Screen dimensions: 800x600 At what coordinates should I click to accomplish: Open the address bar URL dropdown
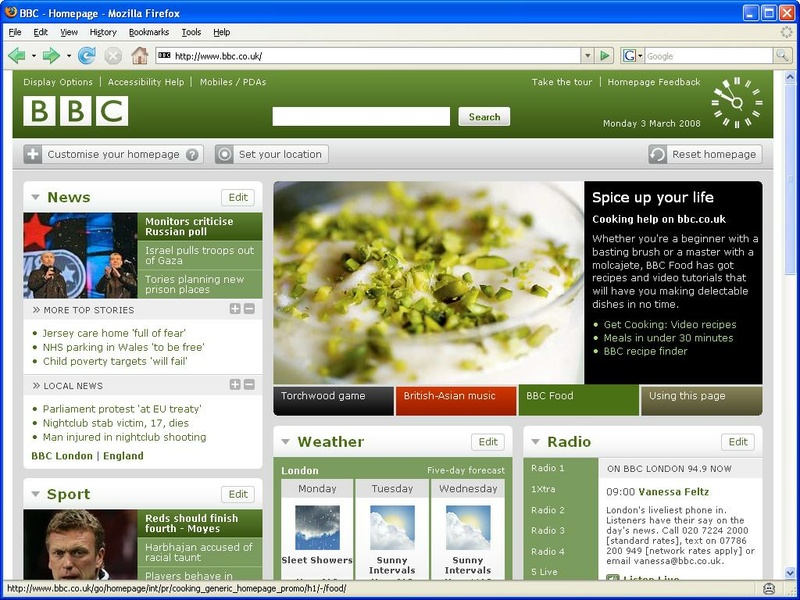(x=588, y=56)
